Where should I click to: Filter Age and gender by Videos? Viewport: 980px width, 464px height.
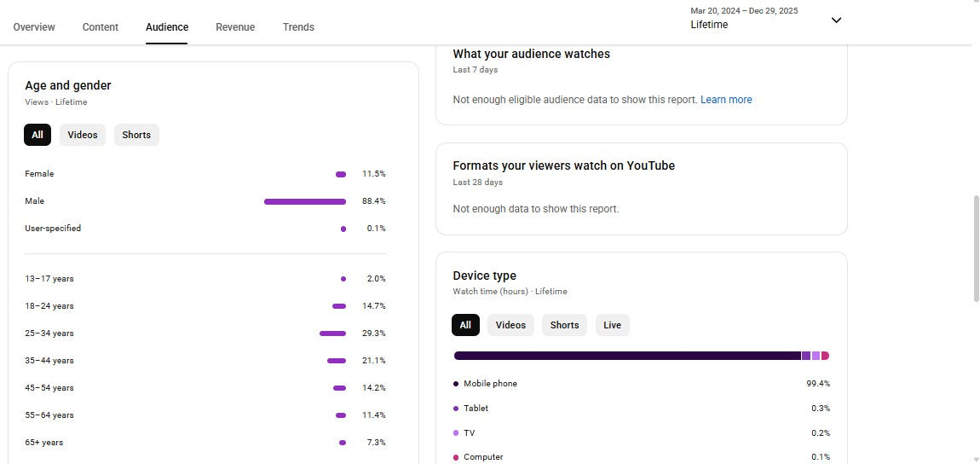[x=83, y=135]
